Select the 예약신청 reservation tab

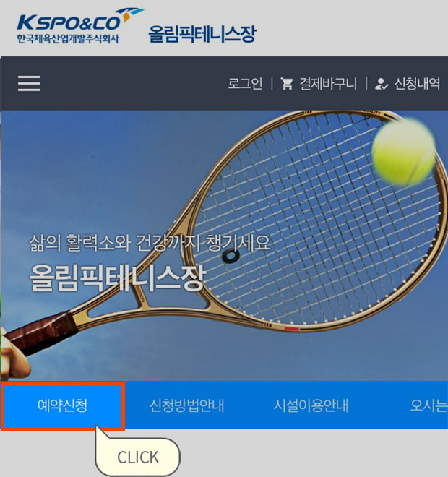pos(63,406)
